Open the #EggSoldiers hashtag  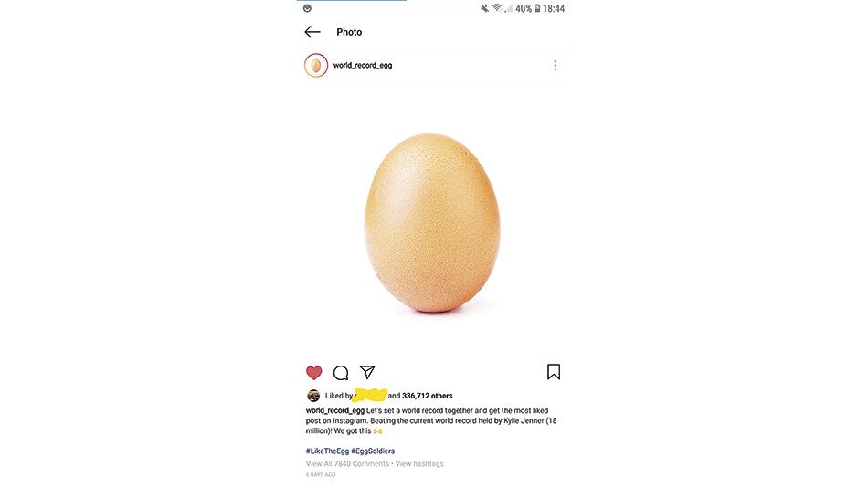(373, 451)
